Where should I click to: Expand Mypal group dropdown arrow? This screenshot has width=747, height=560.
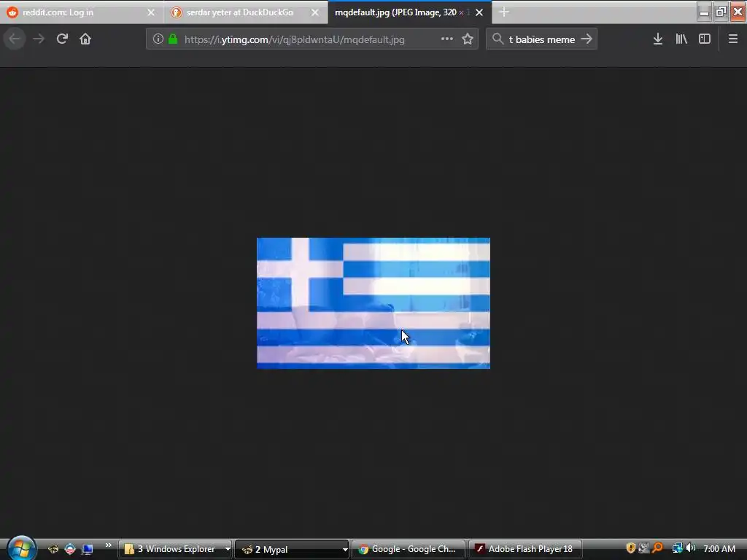tap(345, 550)
